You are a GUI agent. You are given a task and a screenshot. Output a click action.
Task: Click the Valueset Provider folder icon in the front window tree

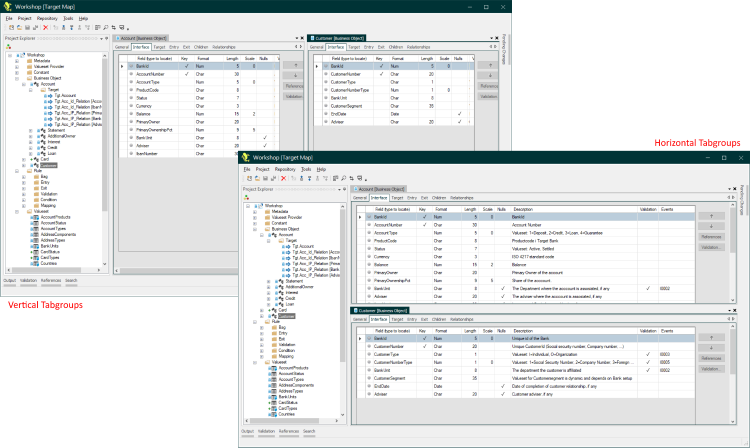coord(267,218)
